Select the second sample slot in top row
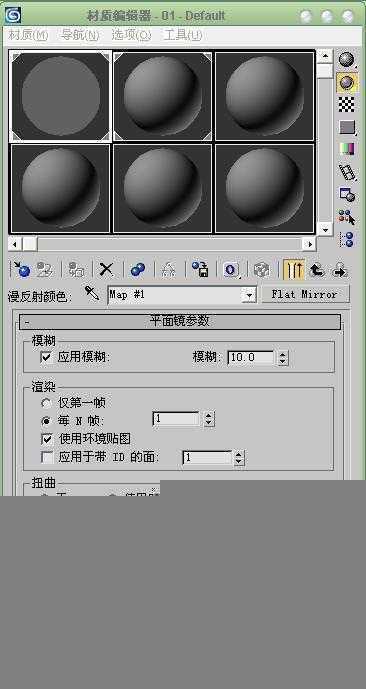 (x=163, y=97)
